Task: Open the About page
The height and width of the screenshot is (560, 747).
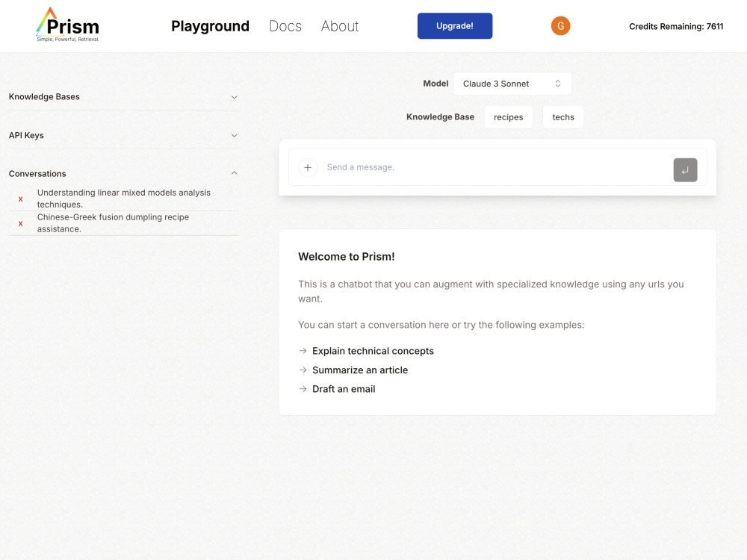Action: click(x=340, y=26)
